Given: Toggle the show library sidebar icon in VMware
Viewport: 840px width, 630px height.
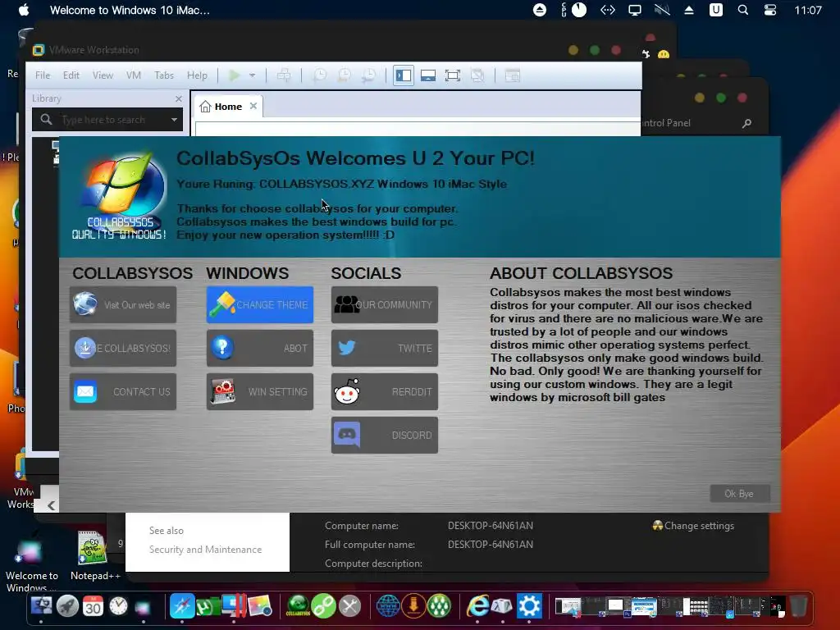Looking at the screenshot, I should (404, 75).
